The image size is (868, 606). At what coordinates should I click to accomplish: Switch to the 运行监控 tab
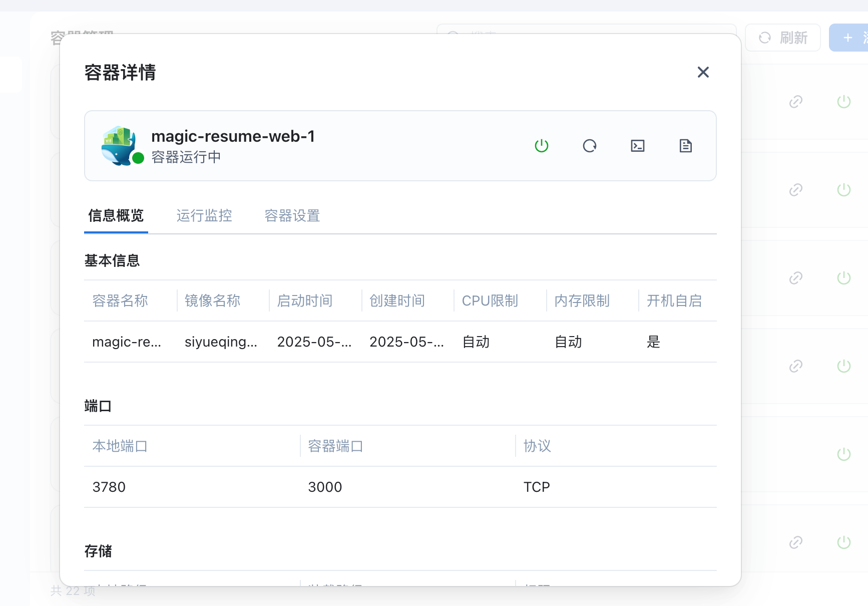tap(204, 216)
